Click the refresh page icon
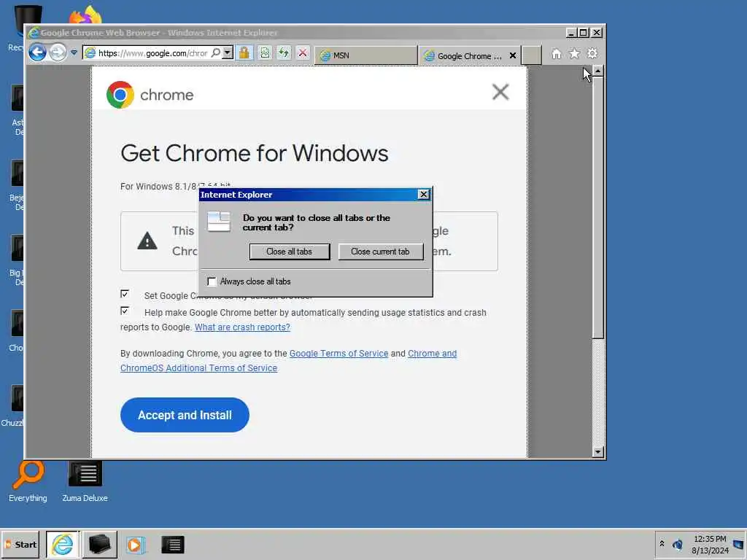The width and height of the screenshot is (747, 560). click(284, 52)
